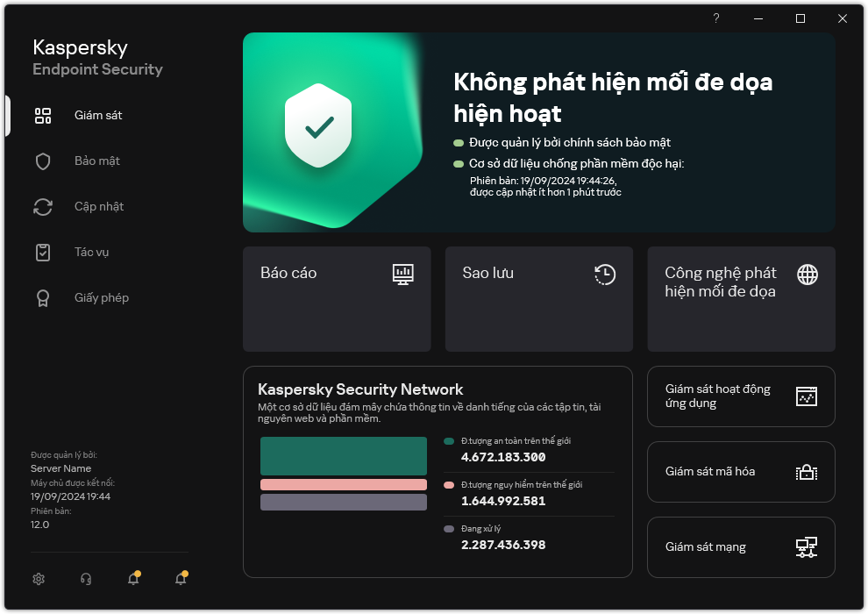
Task: Contact support using the headset icon
Action: (85, 579)
